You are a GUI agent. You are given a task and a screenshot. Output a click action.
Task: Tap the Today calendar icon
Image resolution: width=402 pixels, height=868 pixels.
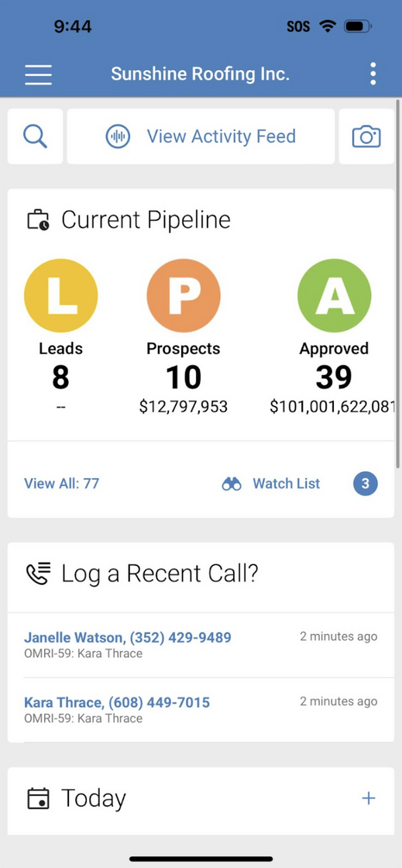click(38, 798)
